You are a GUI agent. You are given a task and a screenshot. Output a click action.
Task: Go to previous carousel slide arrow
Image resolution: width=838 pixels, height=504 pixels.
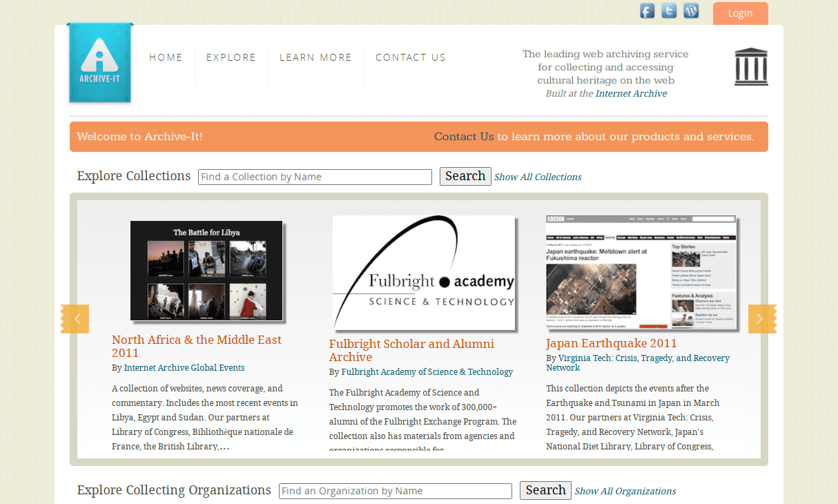coord(76,319)
